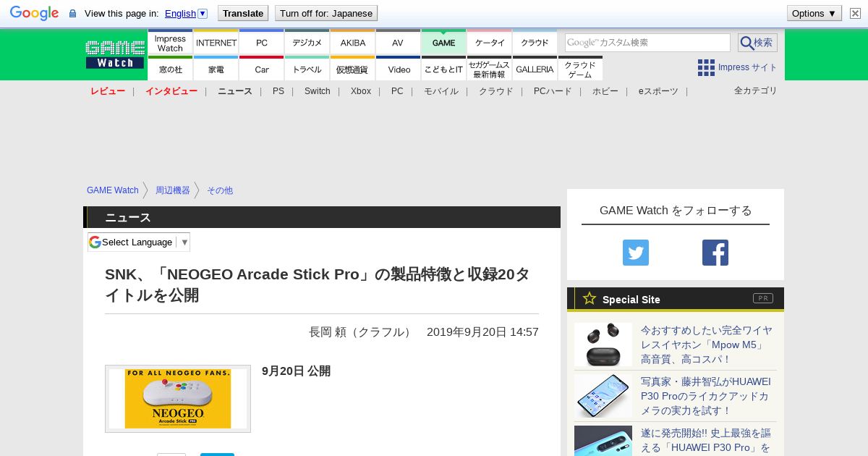Screen dimensions: 868x456
Task: Open the Mpow M5 wireless earphone article
Action: click(707, 345)
